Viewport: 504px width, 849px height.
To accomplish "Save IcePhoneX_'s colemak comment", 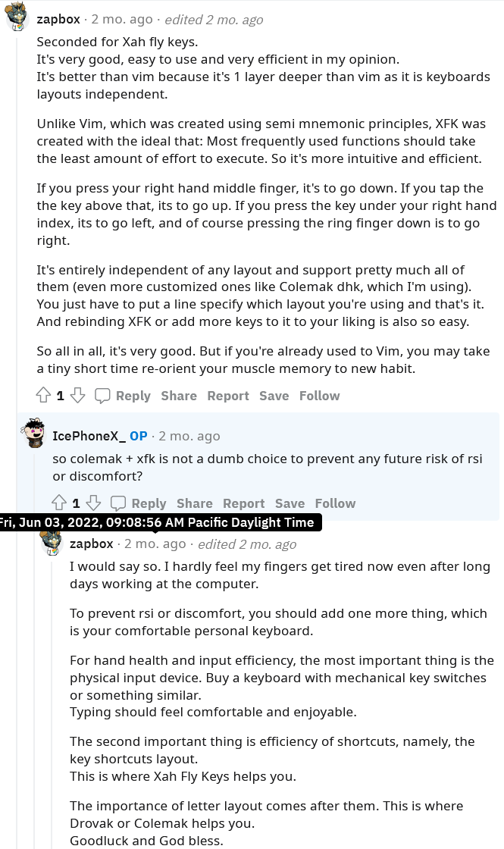I will point(290,503).
